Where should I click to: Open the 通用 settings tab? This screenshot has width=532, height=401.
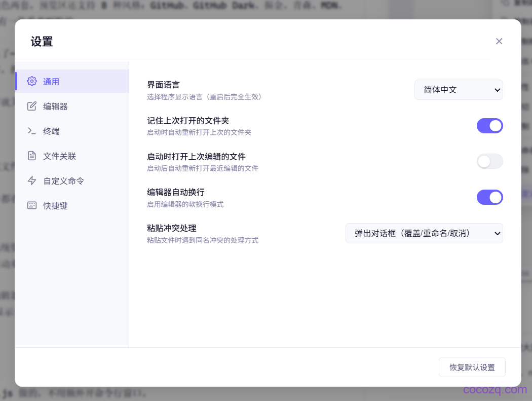(x=72, y=81)
